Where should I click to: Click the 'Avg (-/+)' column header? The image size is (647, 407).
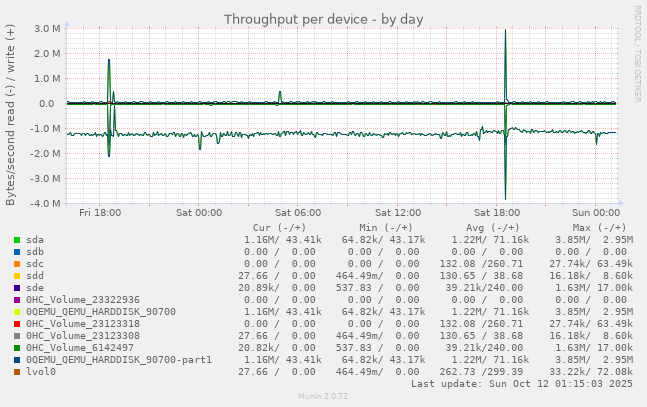click(492, 227)
